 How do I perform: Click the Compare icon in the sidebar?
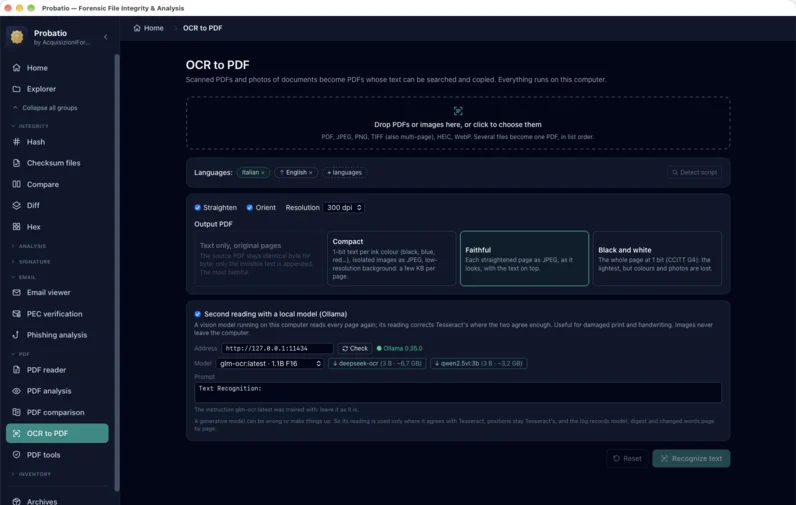[x=16, y=184]
